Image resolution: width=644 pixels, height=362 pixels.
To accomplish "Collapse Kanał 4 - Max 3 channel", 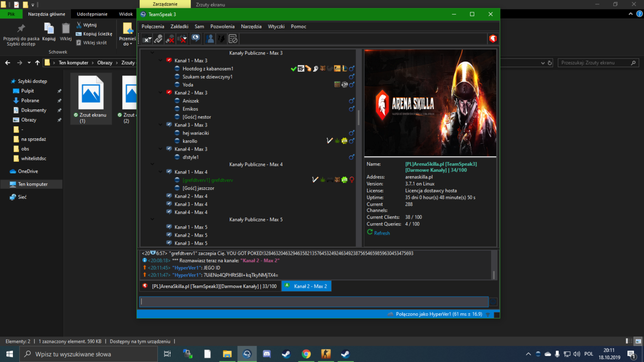I will pyautogui.click(x=160, y=149).
